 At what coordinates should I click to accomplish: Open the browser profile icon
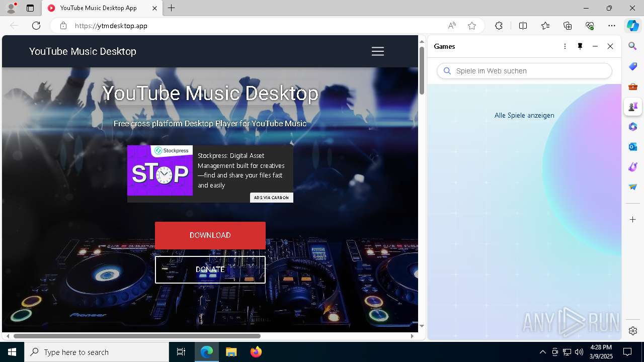point(11,8)
